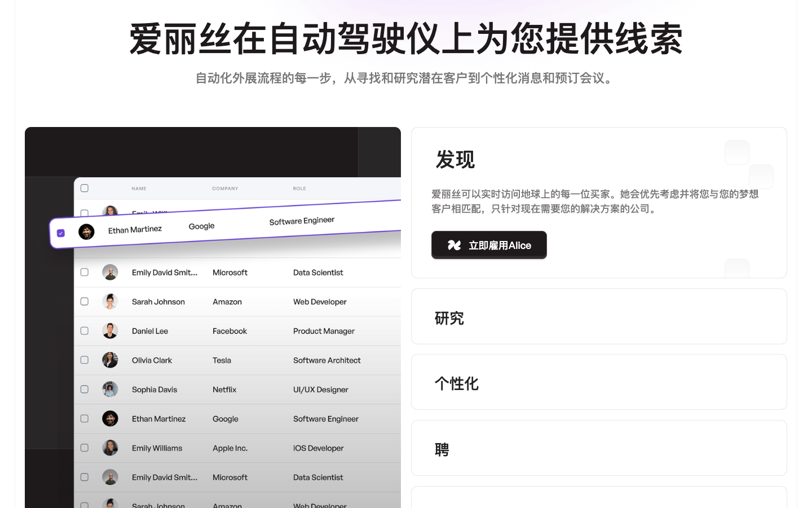Check Emily Williams's row checkbox

pos(84,448)
